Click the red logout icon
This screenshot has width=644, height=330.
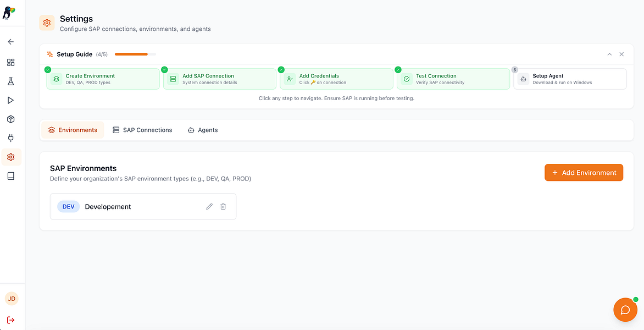11,320
